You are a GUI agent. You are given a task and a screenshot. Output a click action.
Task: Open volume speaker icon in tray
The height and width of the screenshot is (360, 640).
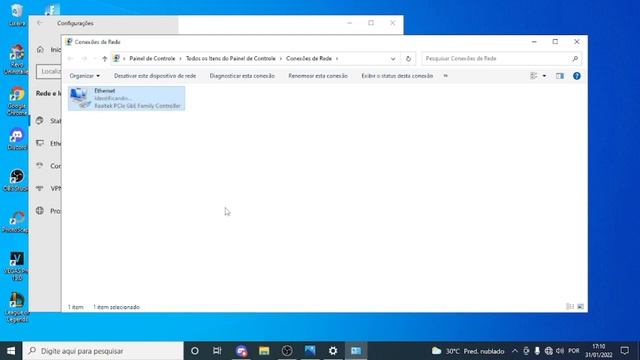point(560,351)
